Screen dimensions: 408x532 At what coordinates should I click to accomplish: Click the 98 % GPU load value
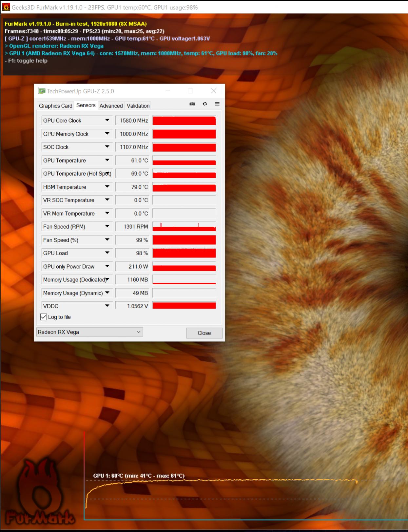(132, 253)
